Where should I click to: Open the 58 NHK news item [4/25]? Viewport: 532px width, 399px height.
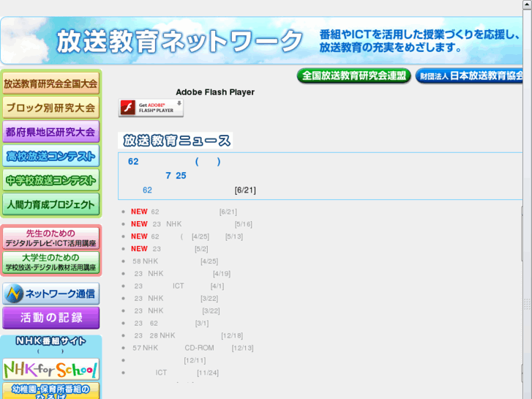coord(175,261)
